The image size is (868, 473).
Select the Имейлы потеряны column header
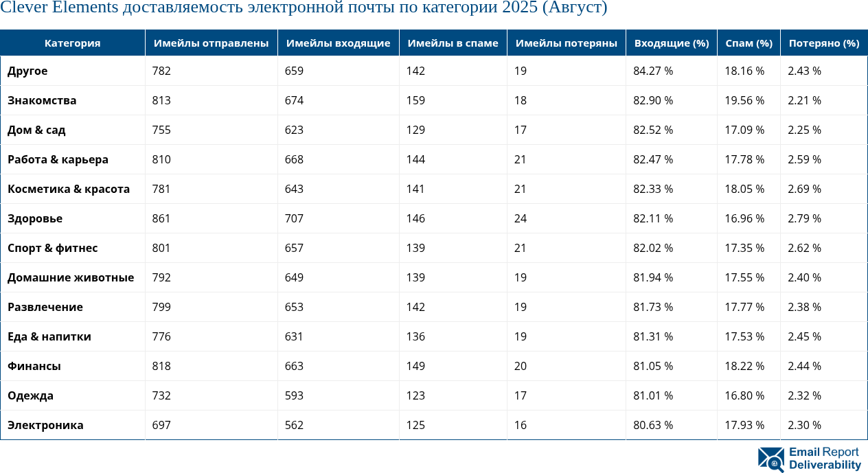566,43
